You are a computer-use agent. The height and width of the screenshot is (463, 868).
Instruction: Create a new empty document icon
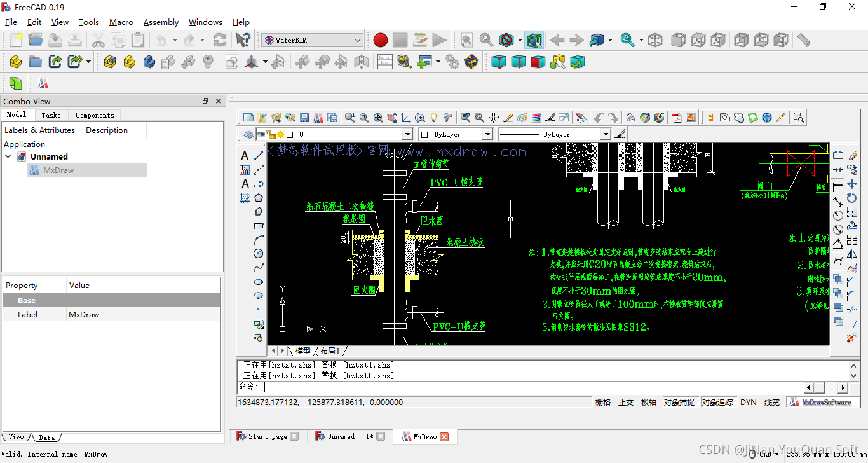click(x=16, y=40)
